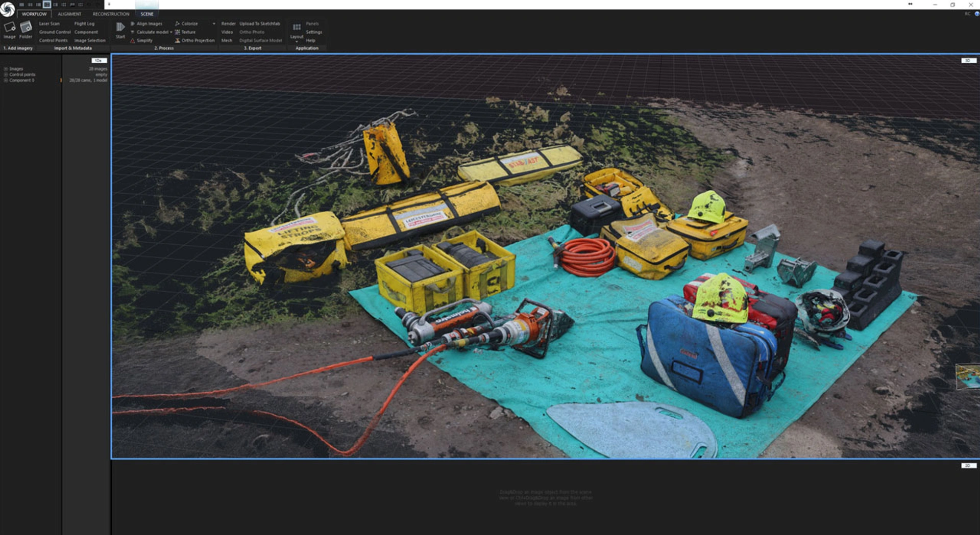Click the Ortho Projection icon
980x535 pixels.
point(178,40)
